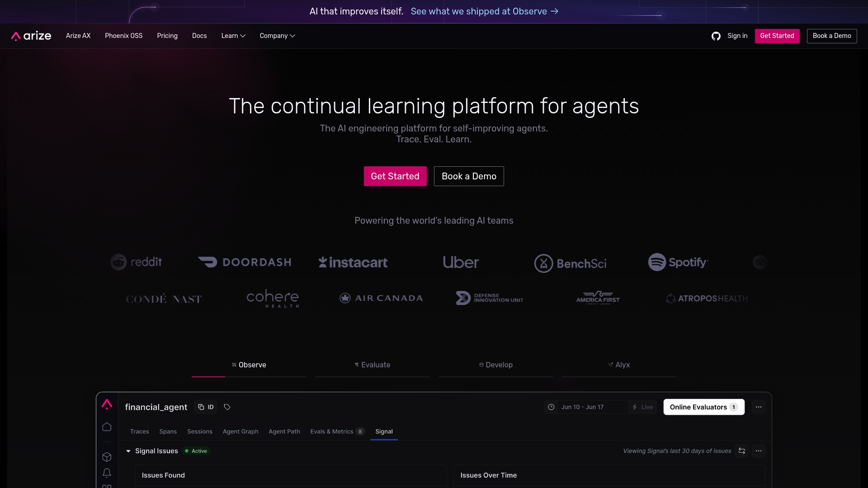
Task: Click Sign in
Action: pos(737,36)
